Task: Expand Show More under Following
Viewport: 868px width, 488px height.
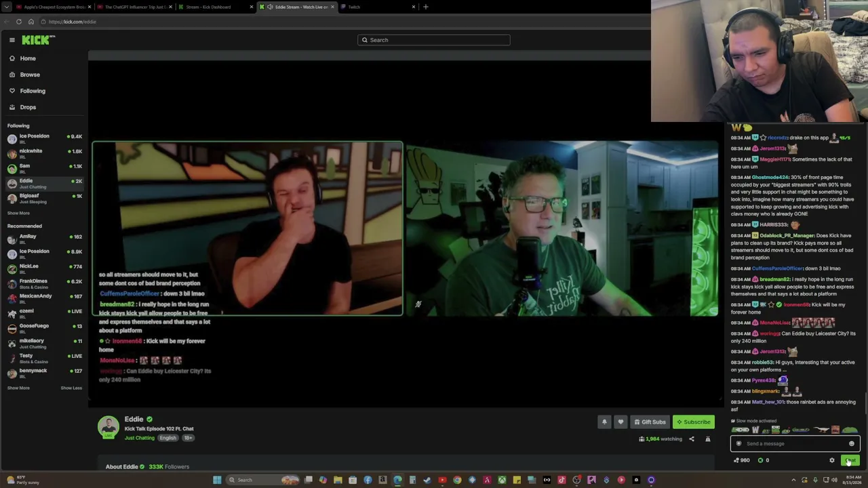Action: point(18,213)
